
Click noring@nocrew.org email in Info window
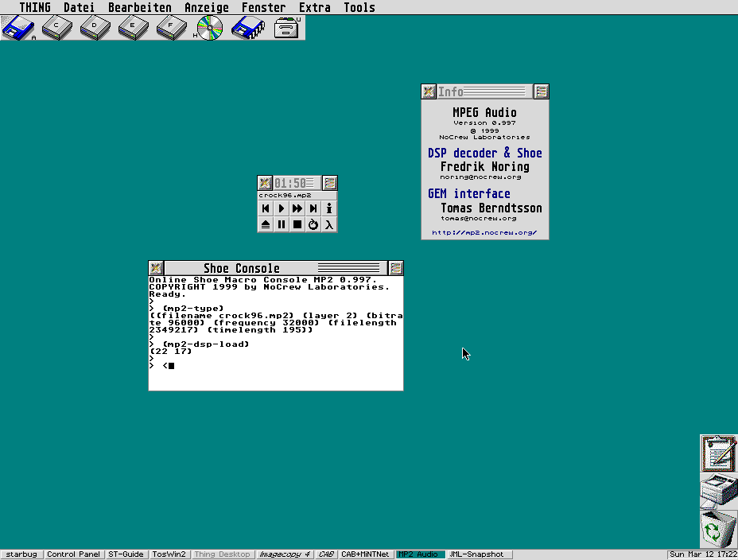point(480,177)
